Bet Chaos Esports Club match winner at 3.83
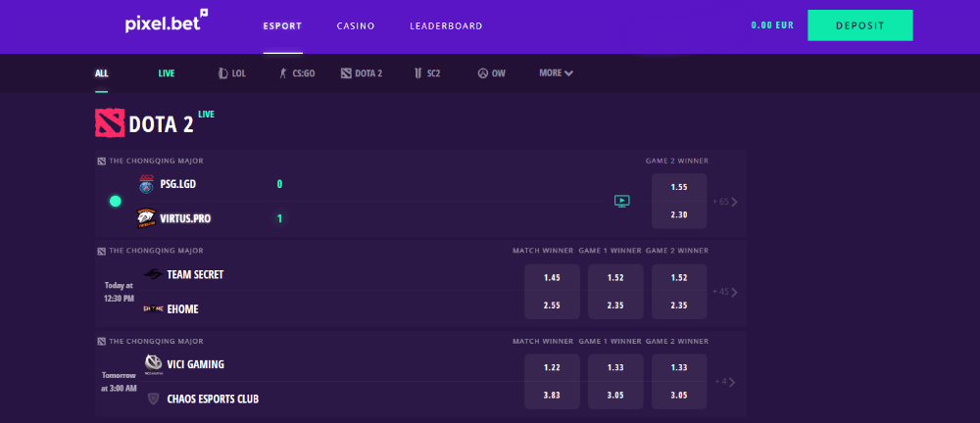Image resolution: width=980 pixels, height=423 pixels. point(552,396)
